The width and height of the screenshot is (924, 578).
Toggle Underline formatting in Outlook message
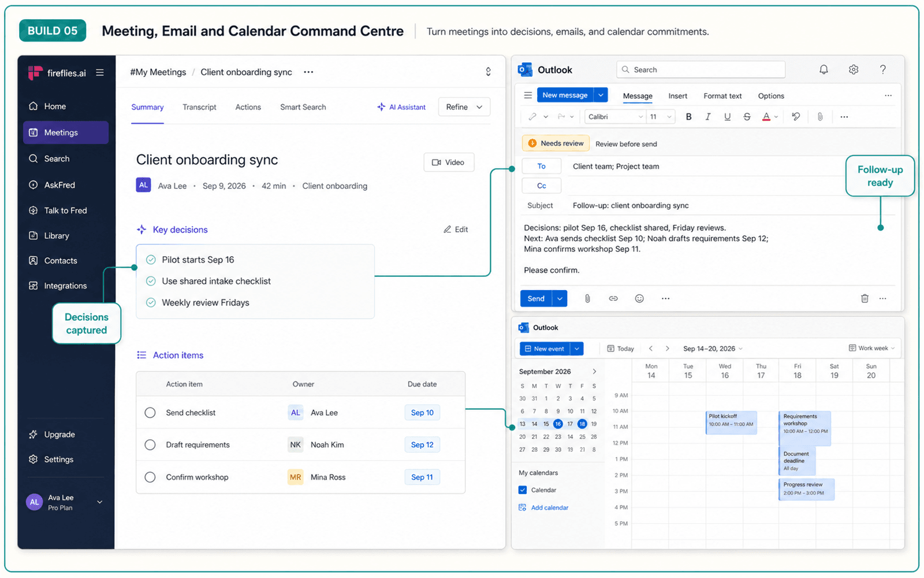click(727, 117)
